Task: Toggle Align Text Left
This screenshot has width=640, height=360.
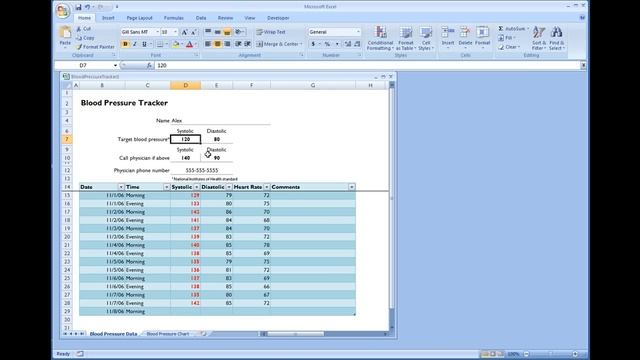Action: tap(208, 44)
